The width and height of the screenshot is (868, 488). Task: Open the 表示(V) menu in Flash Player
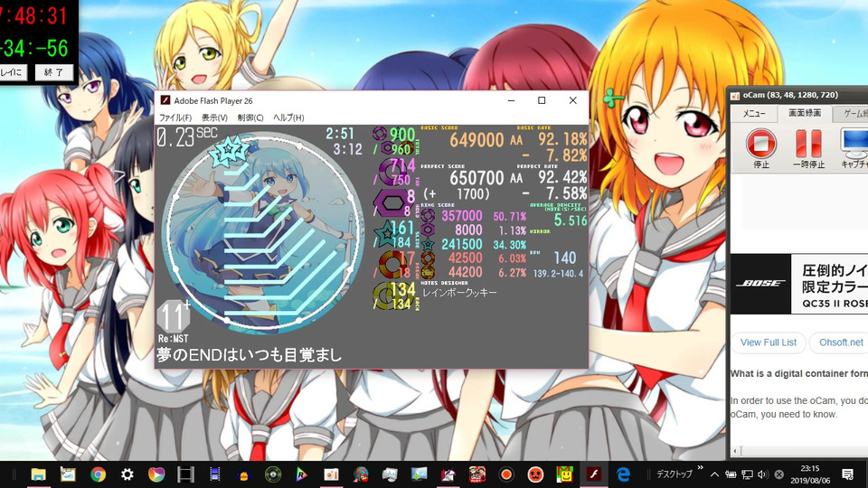[x=214, y=117]
